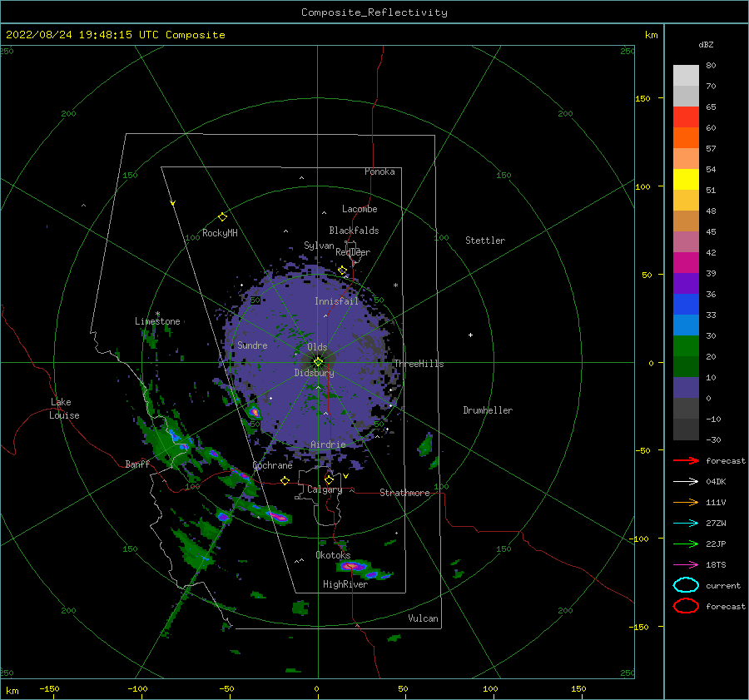
Task: Click the dBZ legend heading
Action: coord(706,44)
